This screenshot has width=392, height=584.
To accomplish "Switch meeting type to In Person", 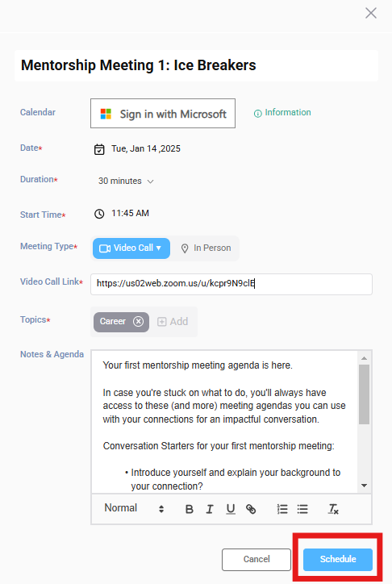I will click(x=206, y=248).
